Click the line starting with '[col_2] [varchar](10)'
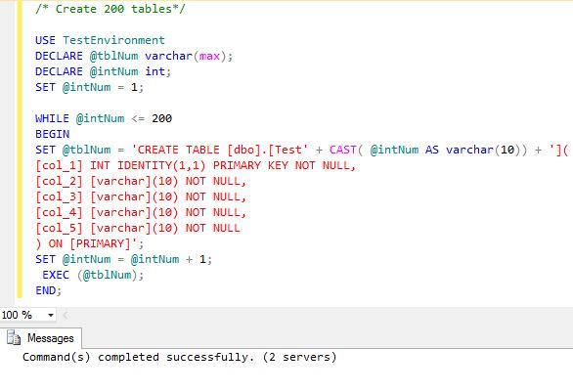 coord(141,181)
